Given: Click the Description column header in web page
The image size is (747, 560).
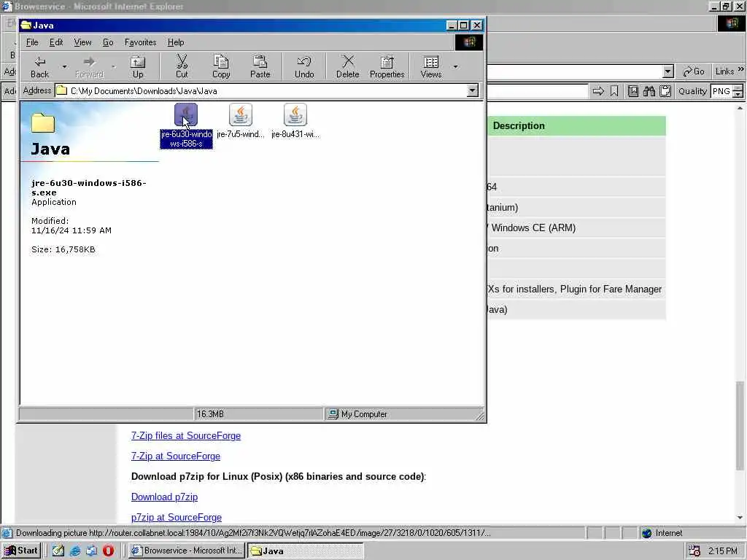Looking at the screenshot, I should 519,125.
